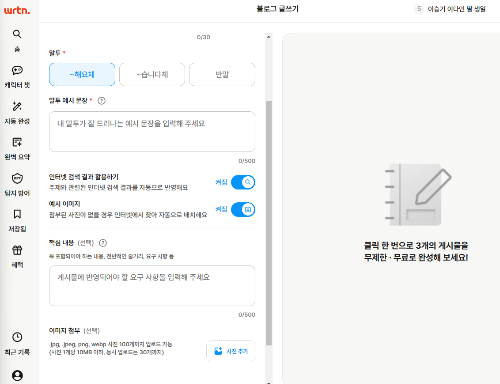
Task: Open the 완벽 요약 summary tool
Action: tap(17, 149)
